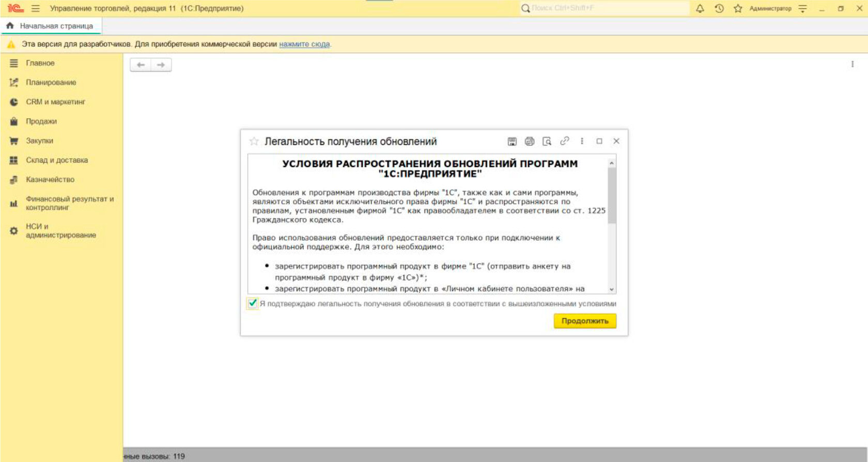
Task: Click the Казначейство coins icon
Action: (x=14, y=180)
